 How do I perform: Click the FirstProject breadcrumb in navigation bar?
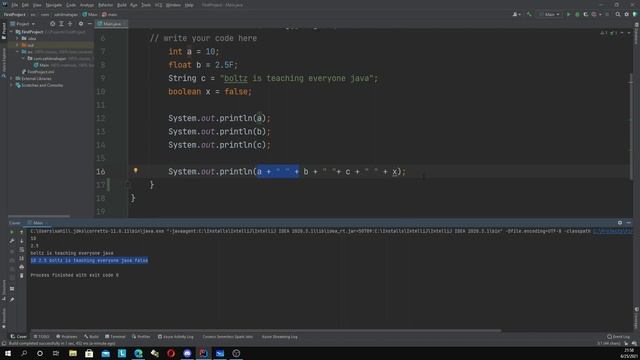click(14, 14)
